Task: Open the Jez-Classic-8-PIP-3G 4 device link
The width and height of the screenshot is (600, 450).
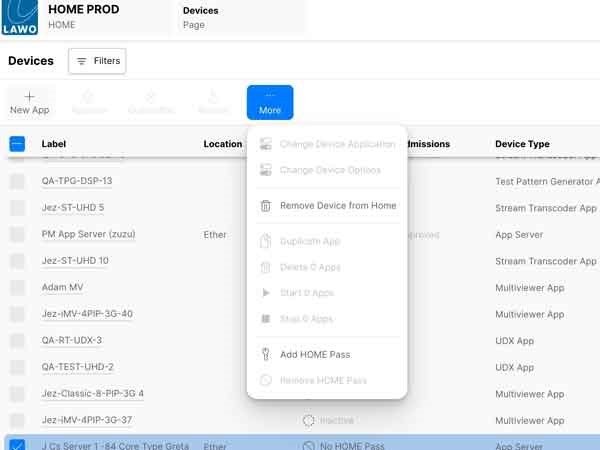Action: point(93,394)
